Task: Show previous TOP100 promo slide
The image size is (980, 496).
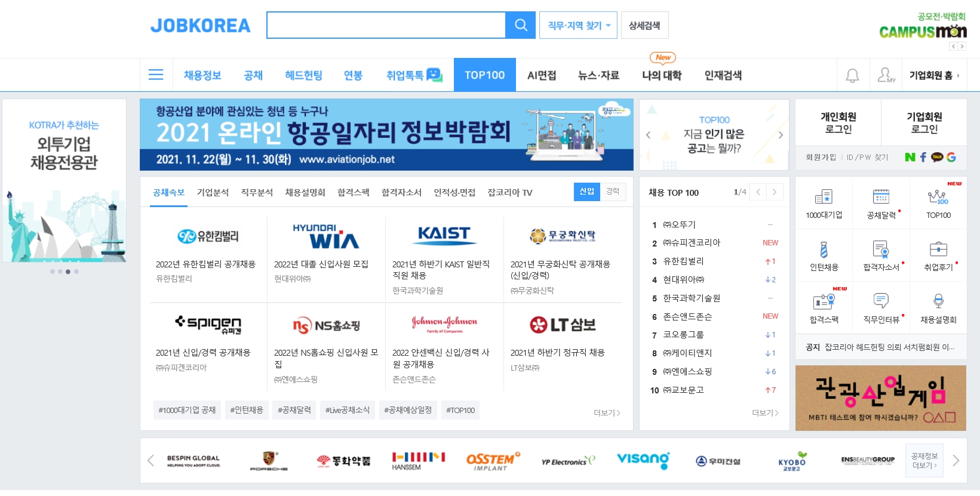Action: [x=648, y=135]
